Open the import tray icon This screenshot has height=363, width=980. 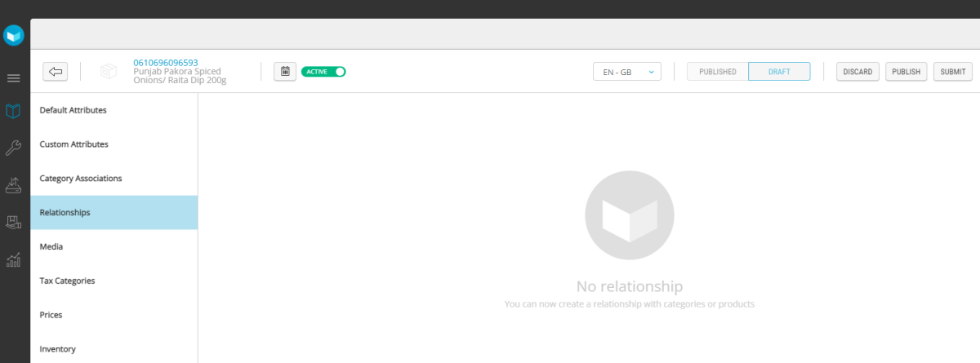[14, 185]
